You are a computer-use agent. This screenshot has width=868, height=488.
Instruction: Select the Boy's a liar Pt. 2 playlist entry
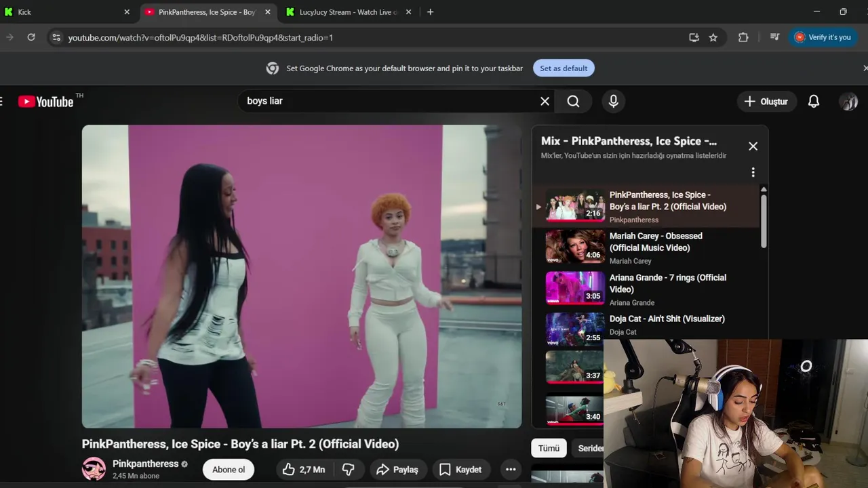pyautogui.click(x=646, y=207)
